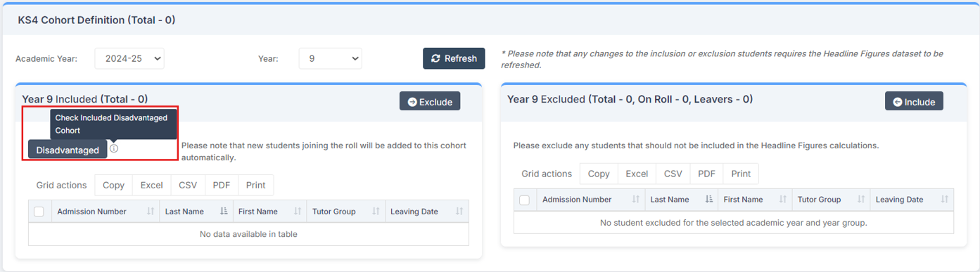Screen dimensions: 980x272
Task: Export the Excluded grid as CSV
Action: (x=673, y=174)
